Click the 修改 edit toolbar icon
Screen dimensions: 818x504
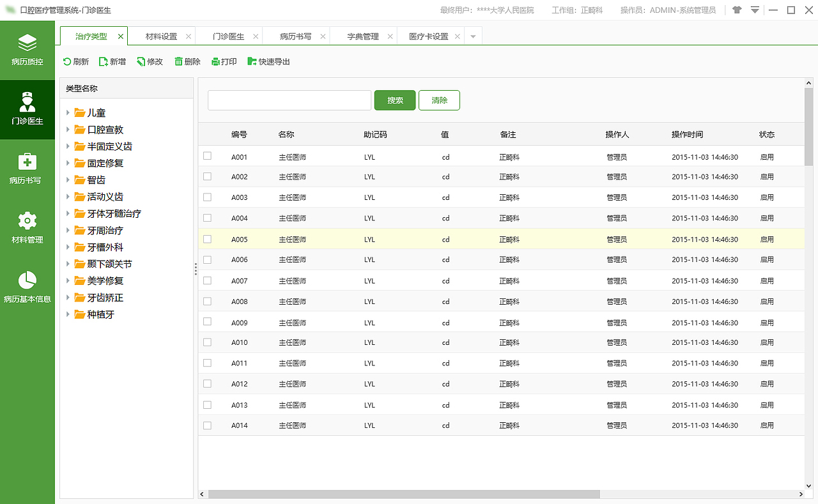[x=141, y=62]
